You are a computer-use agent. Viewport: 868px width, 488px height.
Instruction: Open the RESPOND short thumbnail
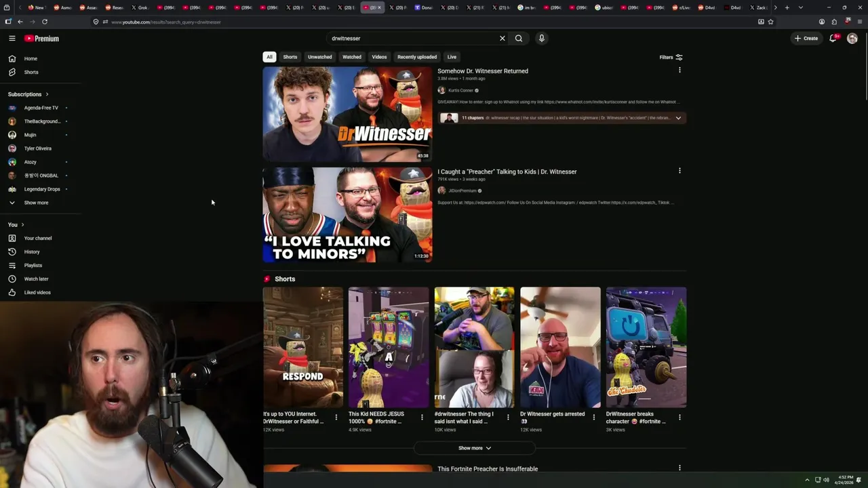[303, 347]
